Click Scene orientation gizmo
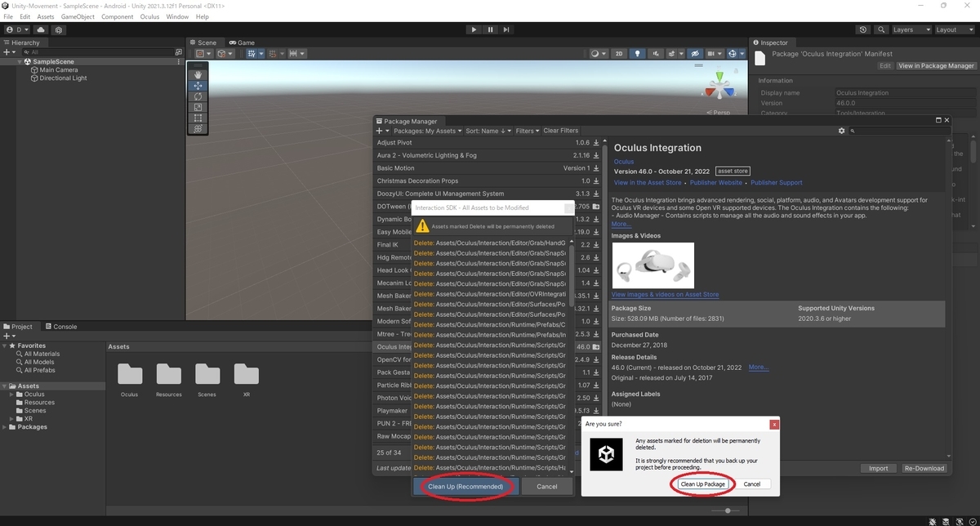 [x=719, y=85]
